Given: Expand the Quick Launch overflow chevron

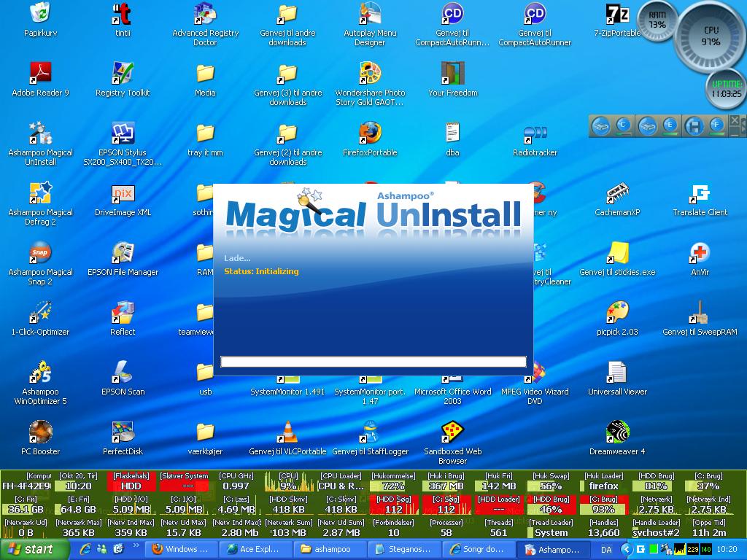Looking at the screenshot, I should click(x=136, y=545).
